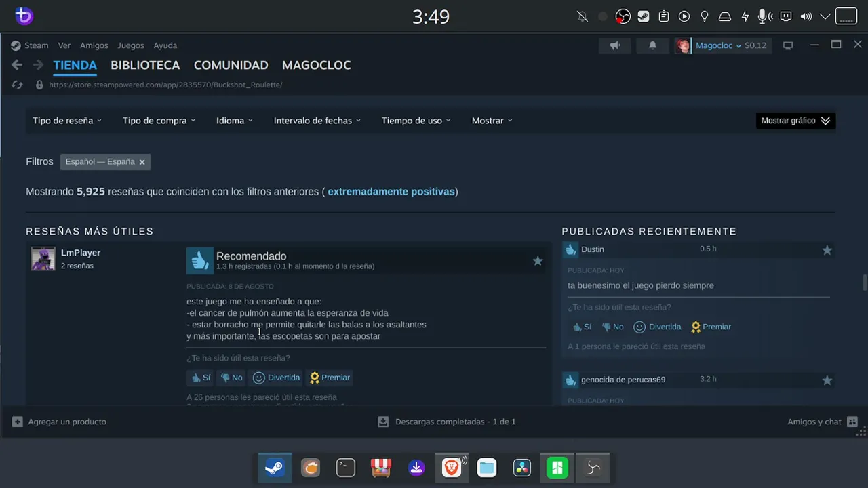Image resolution: width=868 pixels, height=488 pixels.
Task: Open the Tiempo de uso dropdown
Action: tap(416, 121)
